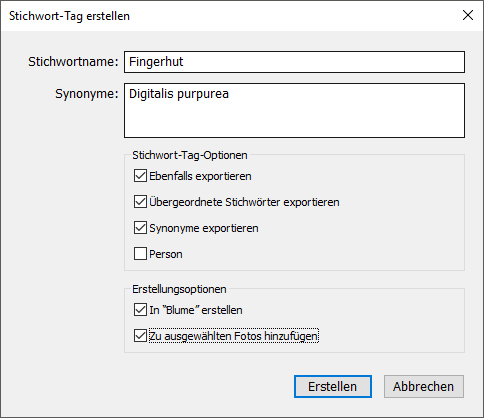Close the dialog with the X icon
The height and width of the screenshot is (418, 484).
468,15
